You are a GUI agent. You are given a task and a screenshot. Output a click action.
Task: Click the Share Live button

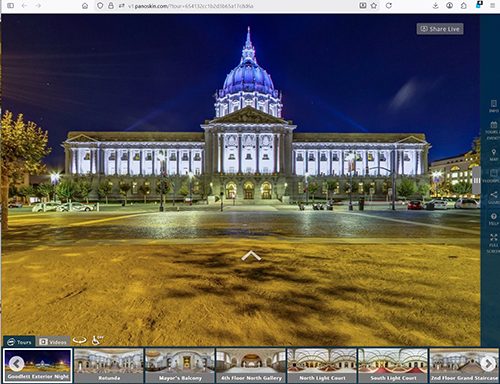tap(440, 29)
